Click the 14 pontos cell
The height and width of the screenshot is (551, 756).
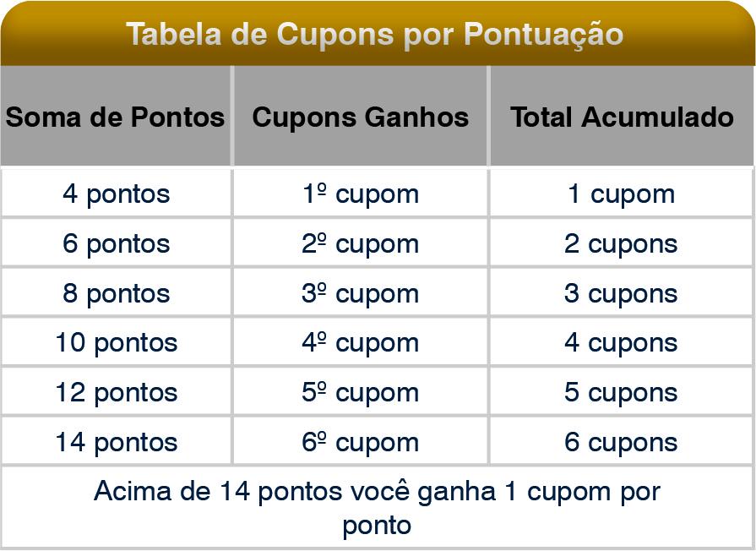coord(117,442)
